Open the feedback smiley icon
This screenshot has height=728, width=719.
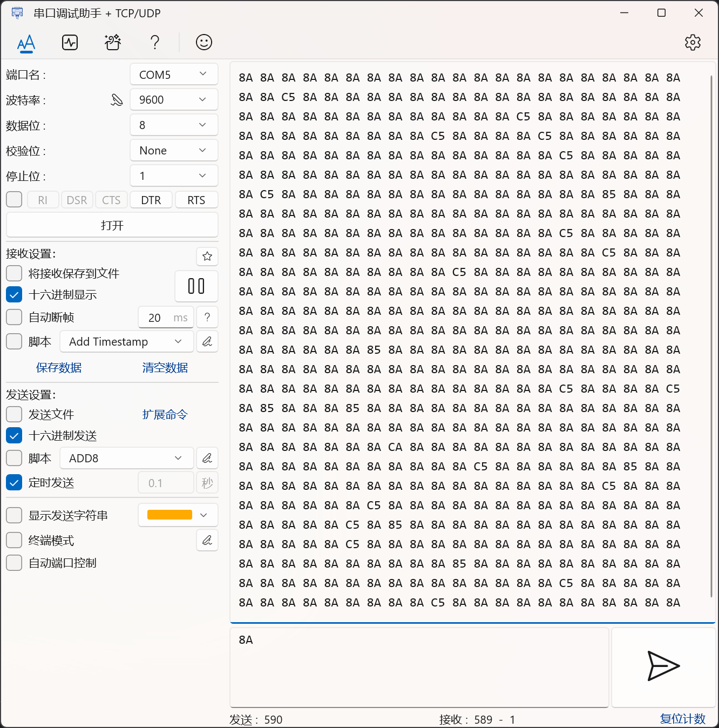point(204,43)
